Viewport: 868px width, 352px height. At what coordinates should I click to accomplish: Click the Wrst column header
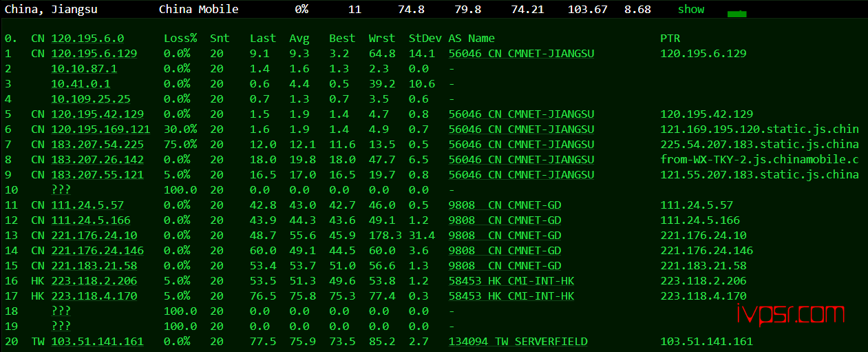coord(382,39)
